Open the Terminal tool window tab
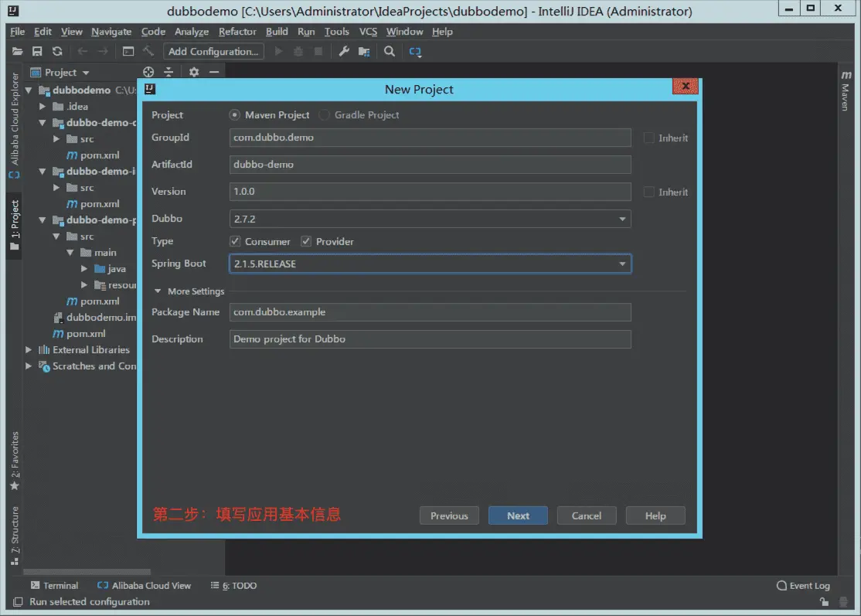This screenshot has height=616, width=861. pyautogui.click(x=54, y=586)
